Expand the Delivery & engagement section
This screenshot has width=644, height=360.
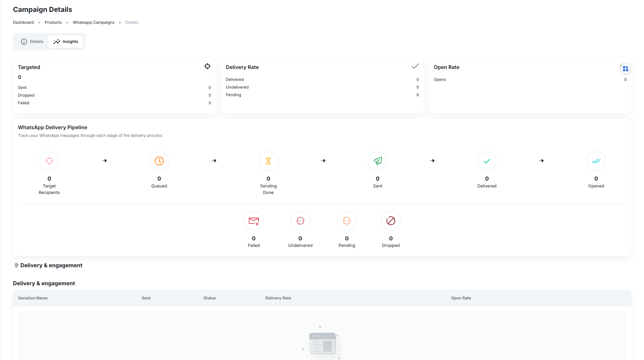point(48,265)
